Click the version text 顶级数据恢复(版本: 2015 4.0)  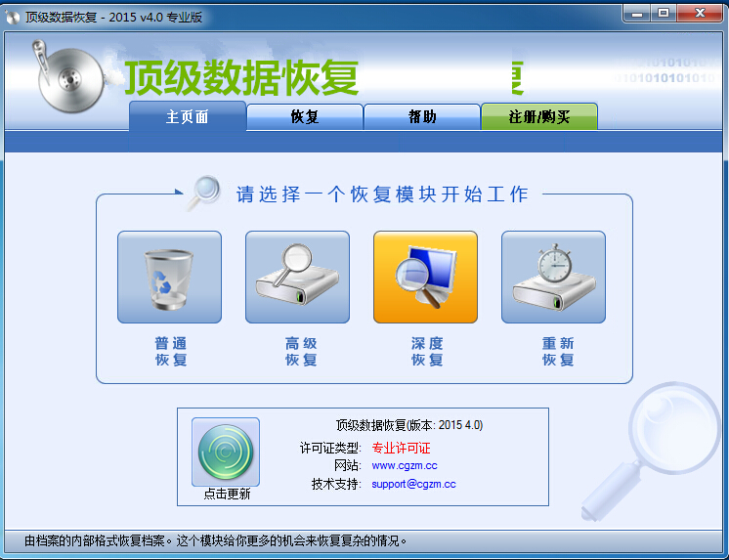[x=409, y=425]
